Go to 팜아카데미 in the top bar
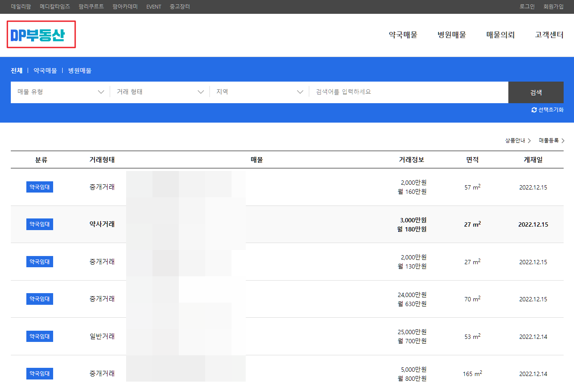This screenshot has height=392, width=574. coord(125,6)
